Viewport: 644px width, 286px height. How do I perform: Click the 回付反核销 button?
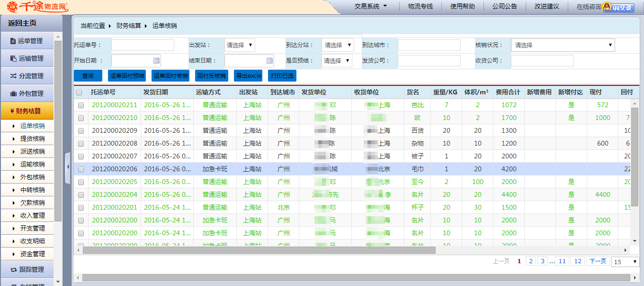212,76
